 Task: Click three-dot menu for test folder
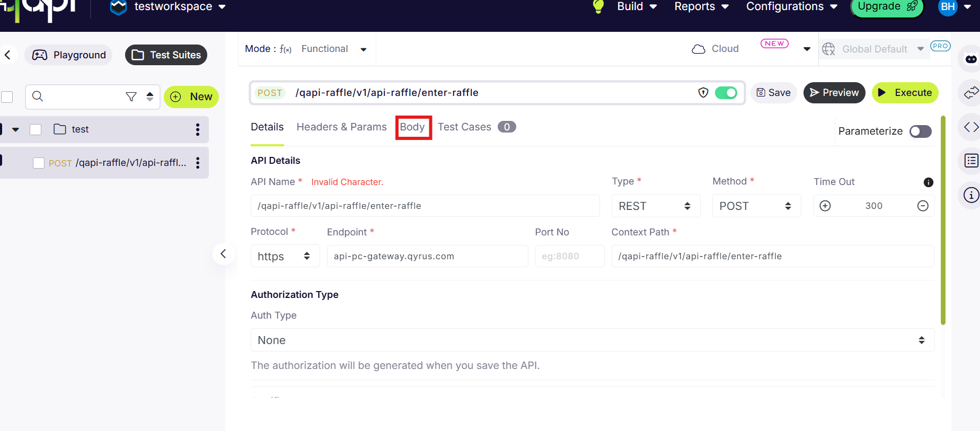point(198,130)
